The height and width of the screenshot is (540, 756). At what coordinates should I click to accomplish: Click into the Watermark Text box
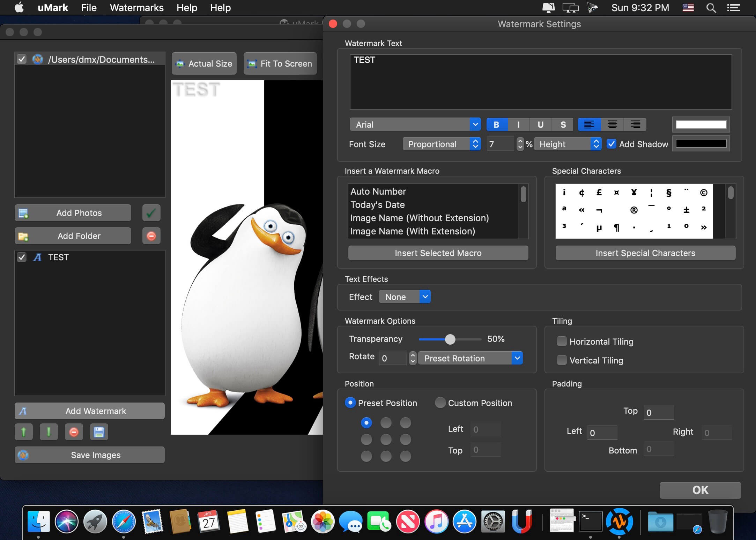point(541,82)
